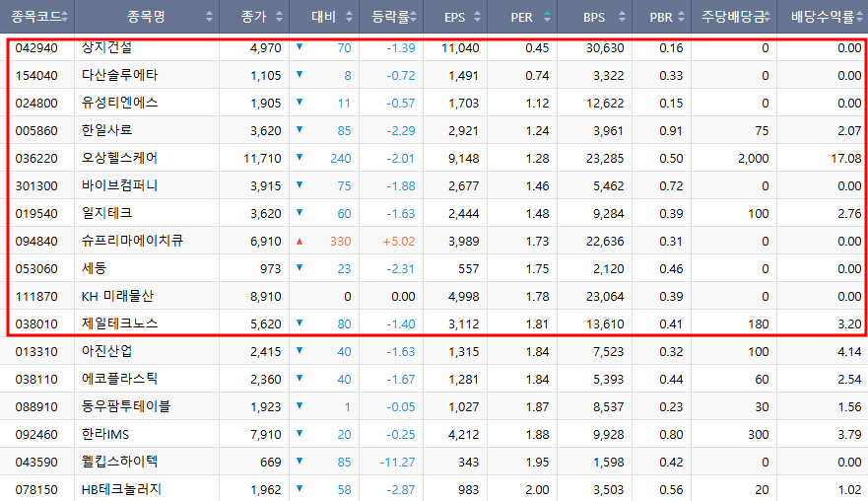Select stock name 아진산업
This screenshot has height=501, width=868.
coord(106,351)
